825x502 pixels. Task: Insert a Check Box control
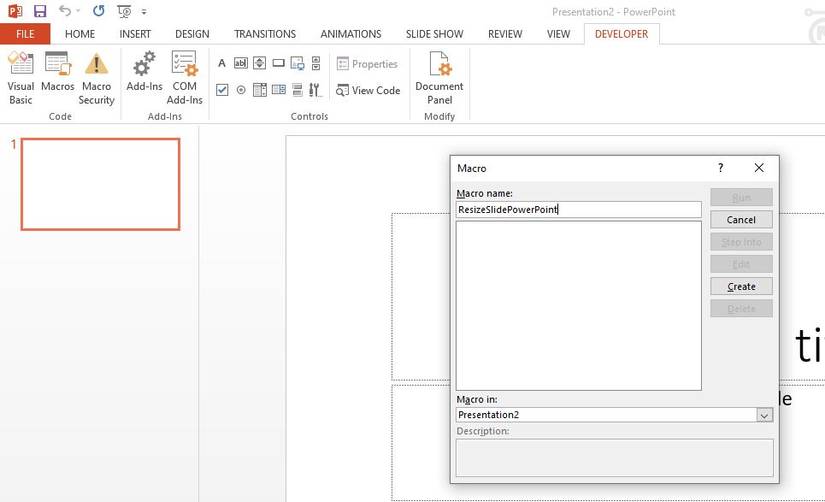(222, 90)
